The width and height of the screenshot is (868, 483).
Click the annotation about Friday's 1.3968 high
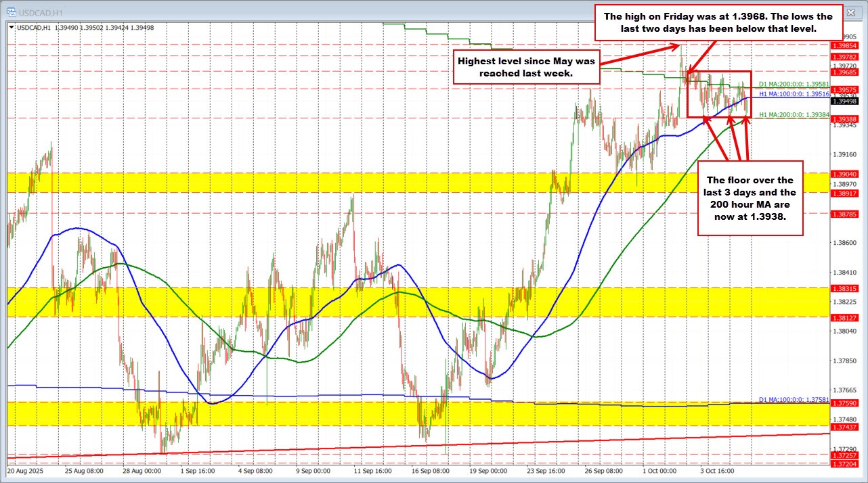click(x=719, y=22)
